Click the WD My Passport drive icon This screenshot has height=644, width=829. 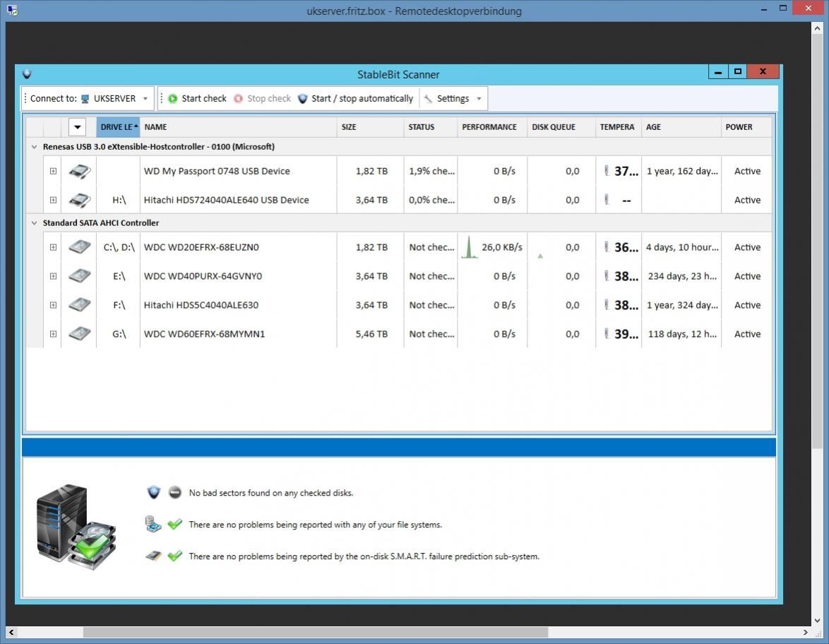click(x=79, y=172)
